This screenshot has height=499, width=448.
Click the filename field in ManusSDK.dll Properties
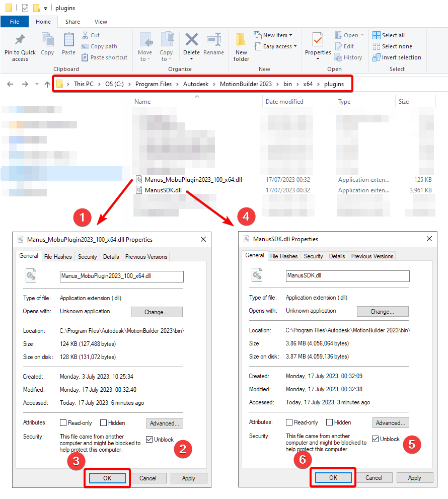tap(347, 276)
